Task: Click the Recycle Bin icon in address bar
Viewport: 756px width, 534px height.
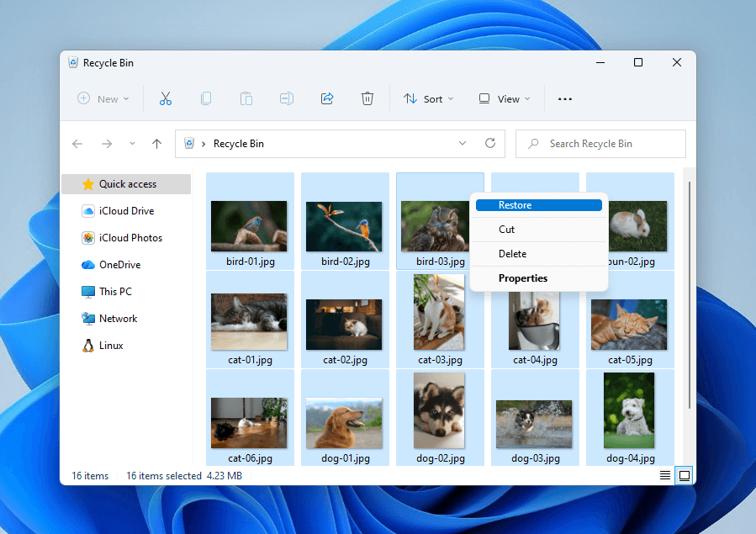Action: coord(189,143)
